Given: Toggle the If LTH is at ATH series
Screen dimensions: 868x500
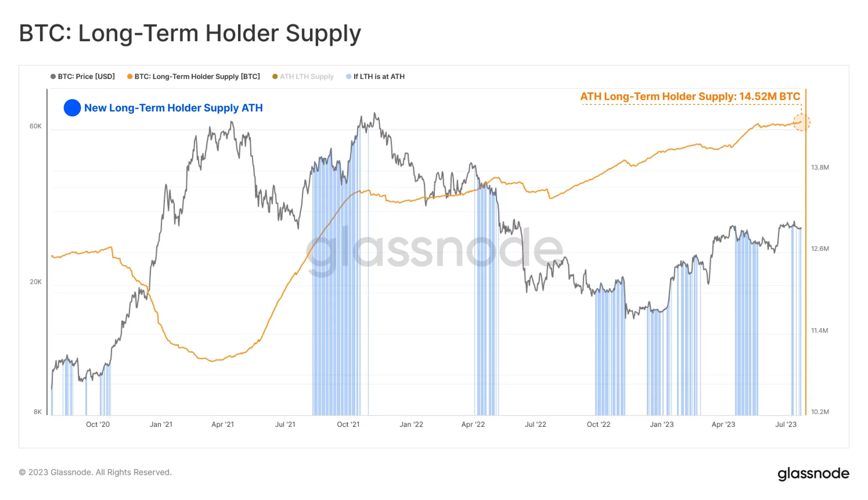Looking at the screenshot, I should click(379, 76).
